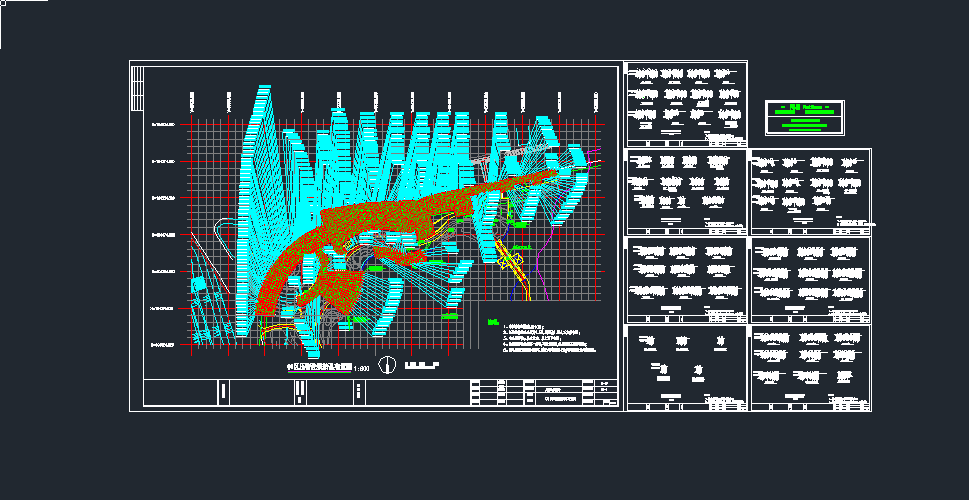Screen dimensions: 969x500
Task: Select the top detail sheet in right column
Action: [x=810, y=191]
